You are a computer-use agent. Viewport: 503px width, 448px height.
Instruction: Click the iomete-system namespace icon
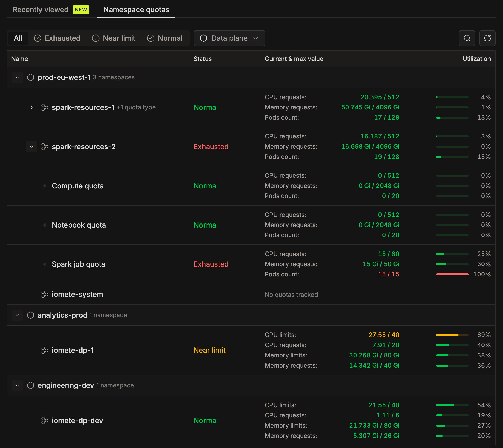click(x=45, y=294)
